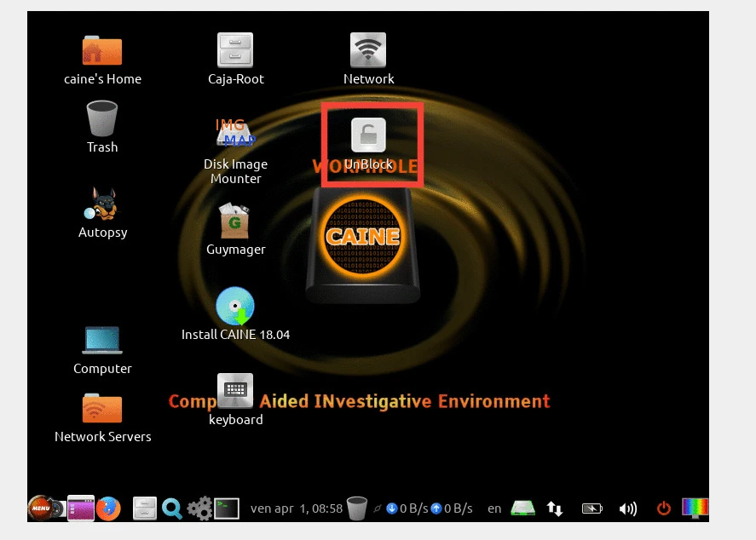Switch the en keyboard layout indicator

click(494, 508)
